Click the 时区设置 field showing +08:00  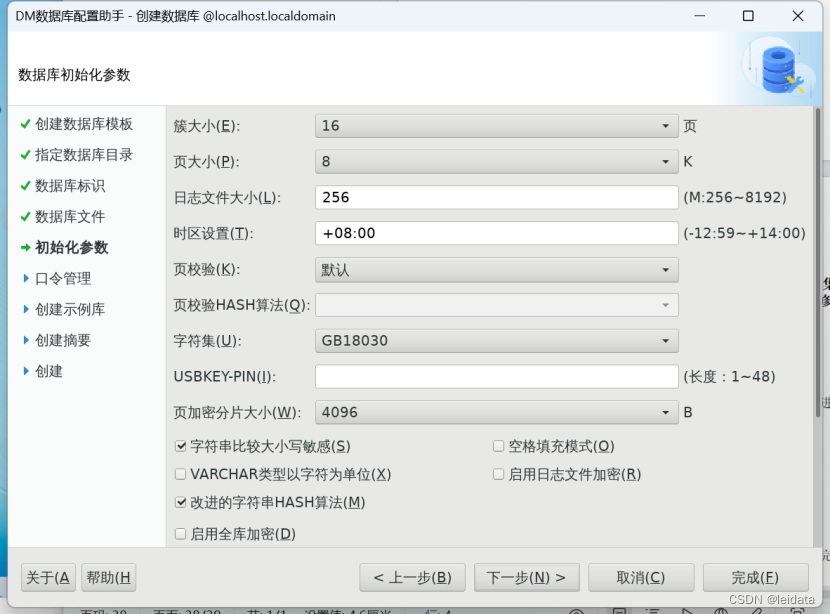coord(497,233)
